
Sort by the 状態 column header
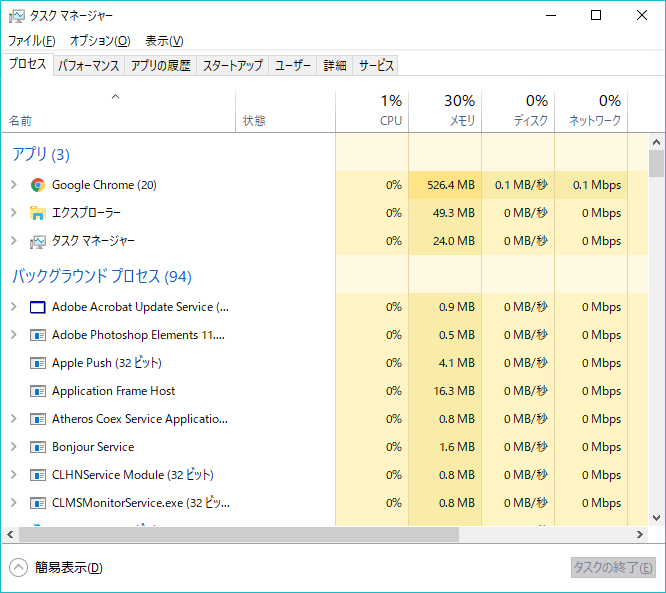(285, 111)
